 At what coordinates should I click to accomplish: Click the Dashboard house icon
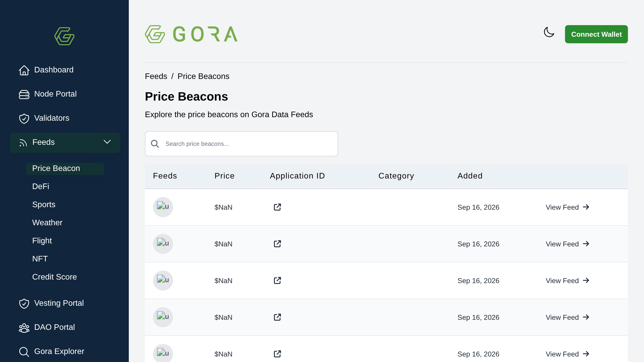[x=24, y=70]
